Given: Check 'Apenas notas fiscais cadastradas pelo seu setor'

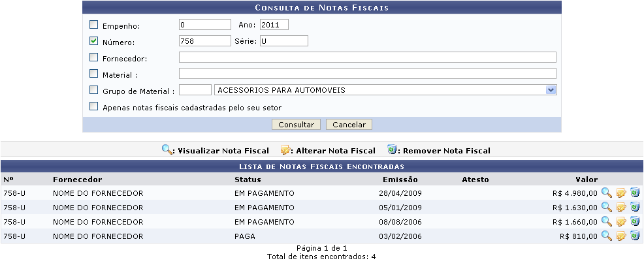Looking at the screenshot, I should (x=93, y=106).
